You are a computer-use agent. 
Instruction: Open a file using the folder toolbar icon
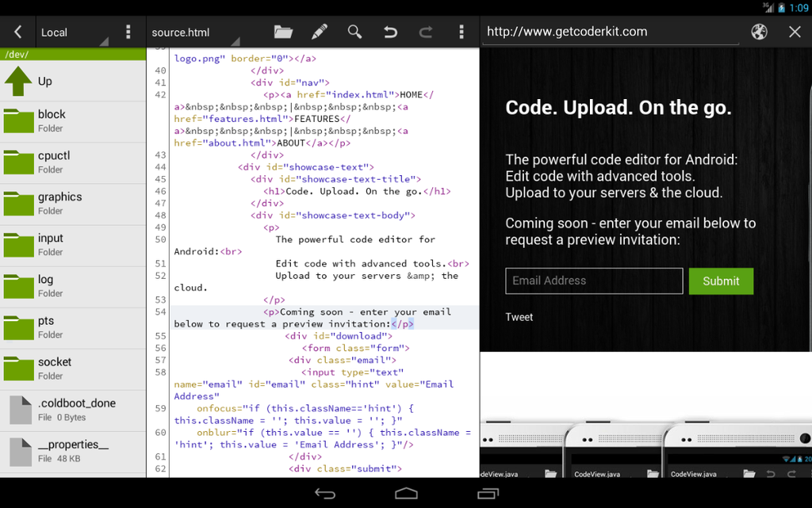click(x=282, y=32)
